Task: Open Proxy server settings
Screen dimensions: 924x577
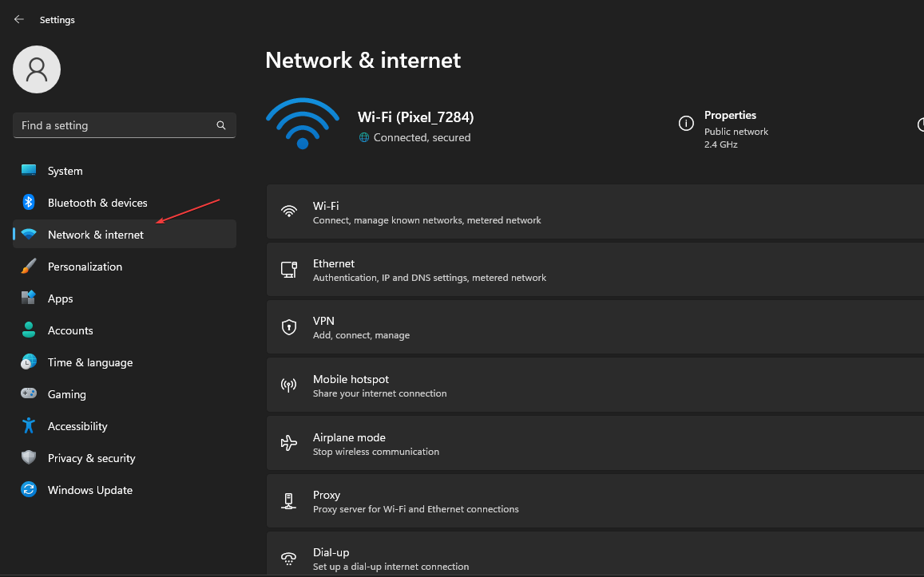Action: pyautogui.click(x=591, y=501)
